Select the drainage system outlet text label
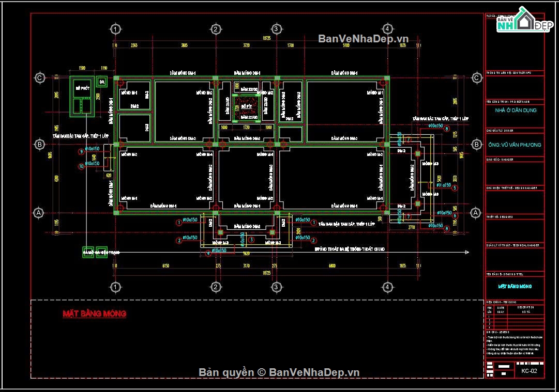 (350, 249)
